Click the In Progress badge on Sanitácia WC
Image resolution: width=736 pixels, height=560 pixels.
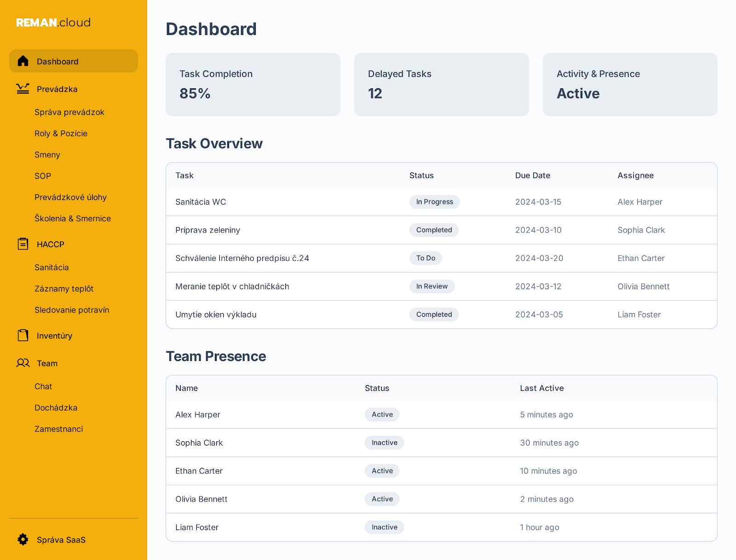[x=434, y=201]
